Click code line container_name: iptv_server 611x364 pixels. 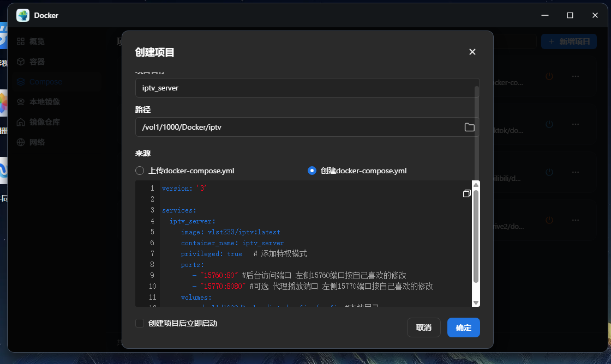[x=232, y=243]
